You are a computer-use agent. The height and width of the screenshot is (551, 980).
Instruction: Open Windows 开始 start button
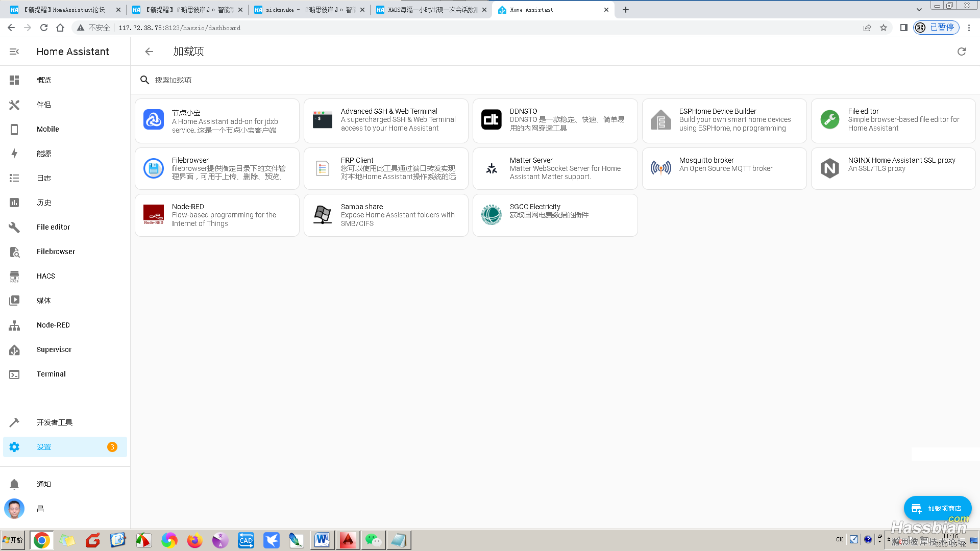click(x=13, y=540)
